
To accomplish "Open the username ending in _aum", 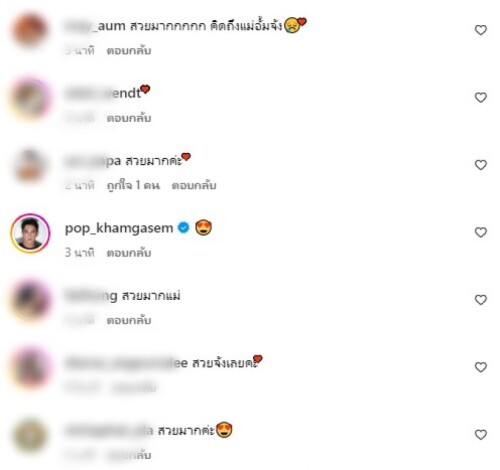I will pyautogui.click(x=95, y=26).
